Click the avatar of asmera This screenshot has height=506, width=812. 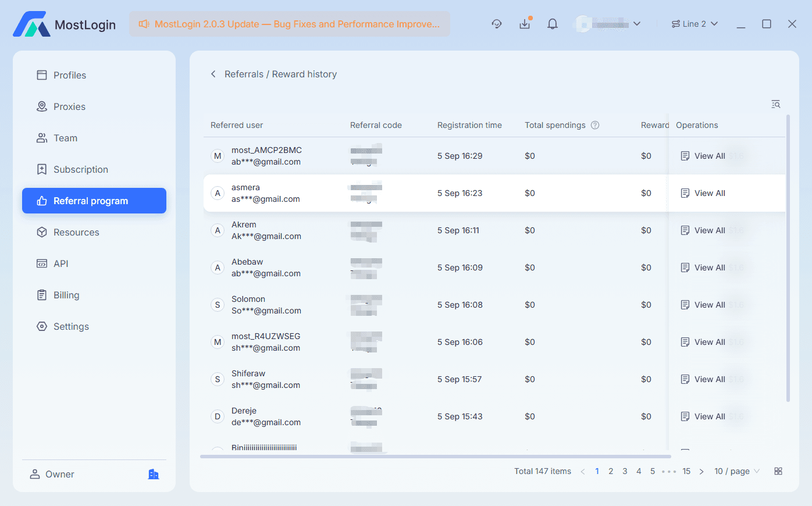point(218,193)
